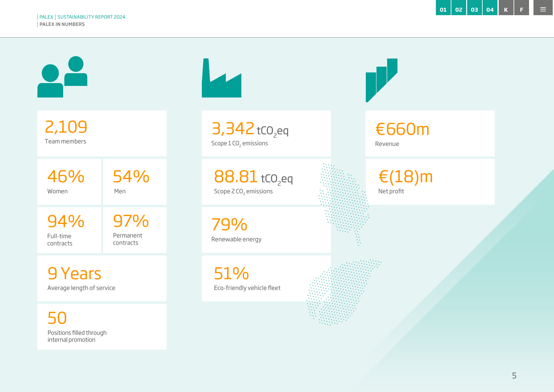Select the 54% Men figure
Image resolution: width=554 pixels, height=392 pixels.
point(131,177)
